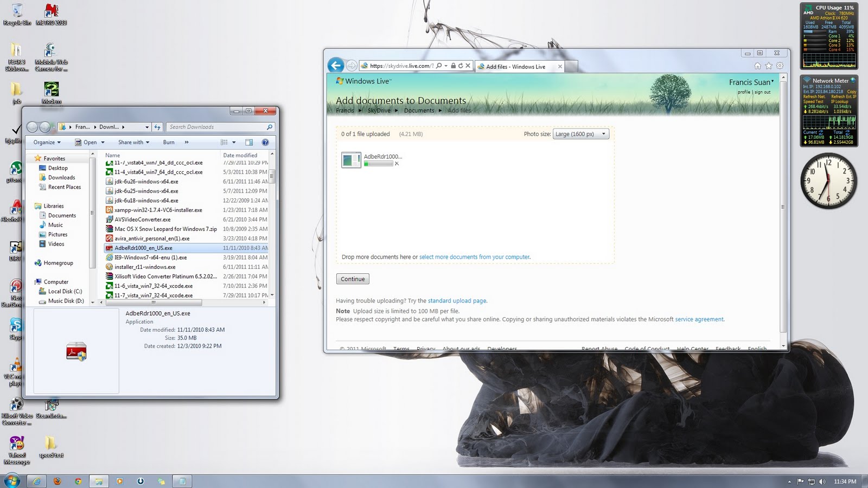868x488 pixels.
Task: Open the service agreement link
Action: click(x=699, y=319)
